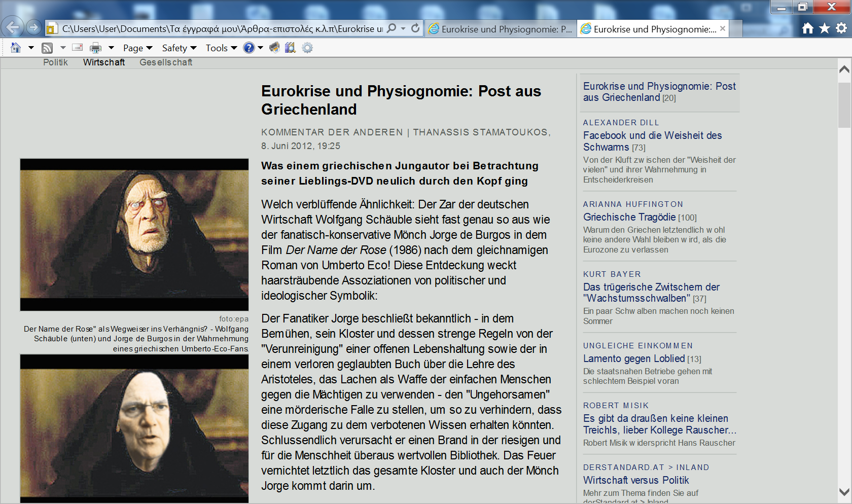Click the Politik navigation link
Image resolution: width=852 pixels, height=504 pixels.
click(x=55, y=62)
